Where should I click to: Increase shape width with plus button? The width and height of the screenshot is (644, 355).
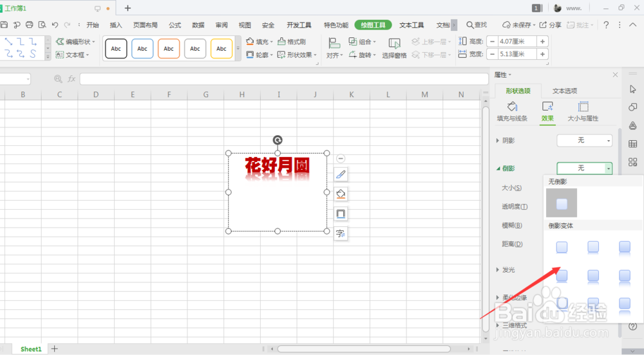click(542, 54)
